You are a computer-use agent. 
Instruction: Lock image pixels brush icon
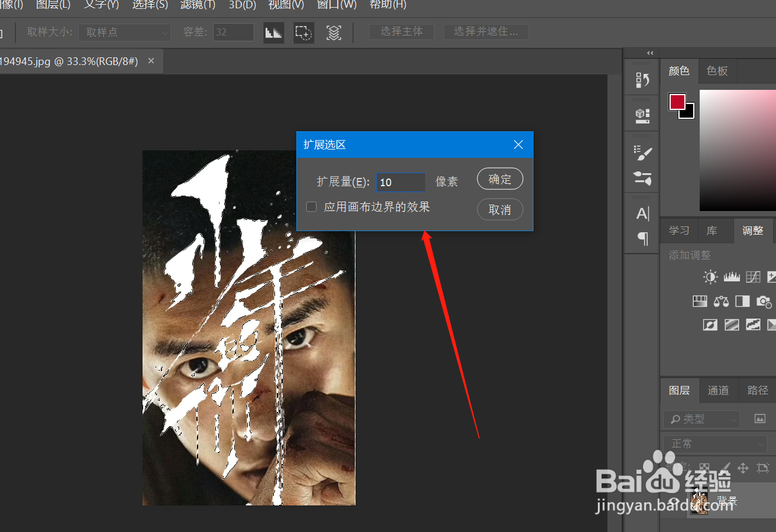pos(725,467)
